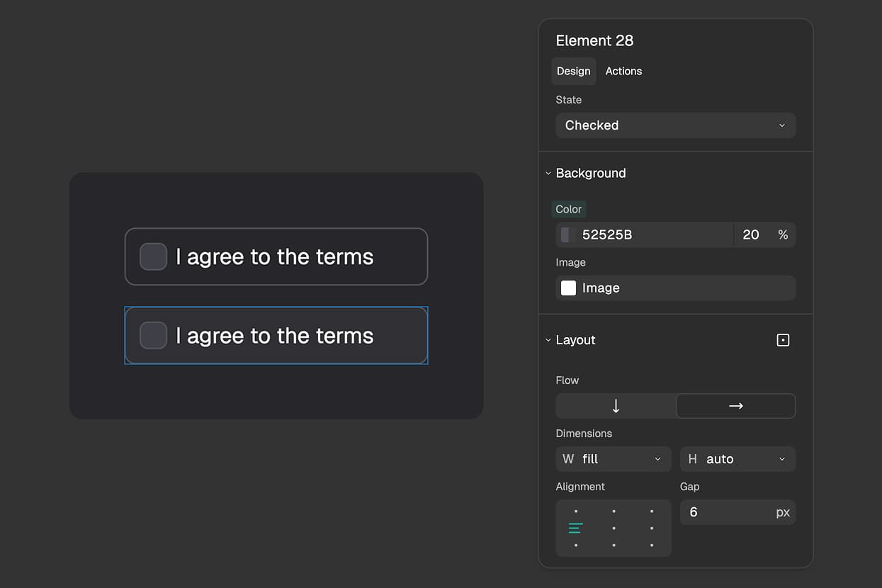Select the Design tab
Viewport: 882px width, 588px height.
tap(573, 71)
